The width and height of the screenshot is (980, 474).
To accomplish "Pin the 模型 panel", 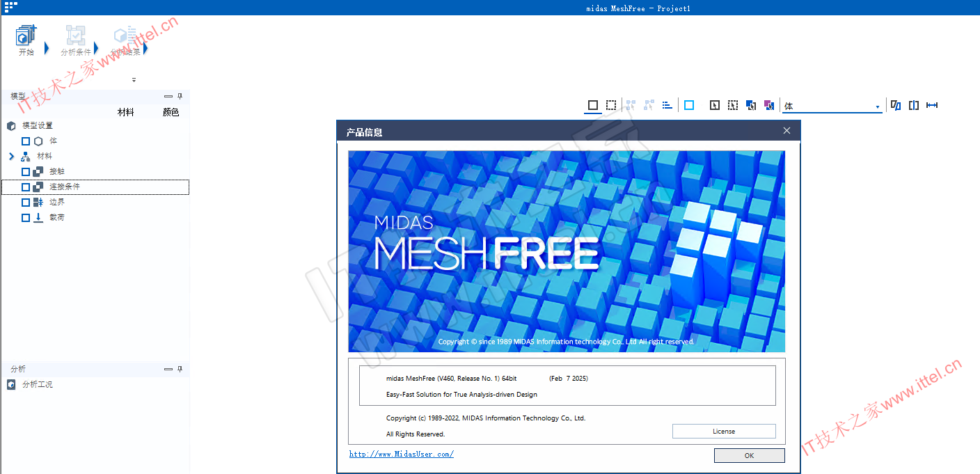I will (180, 97).
